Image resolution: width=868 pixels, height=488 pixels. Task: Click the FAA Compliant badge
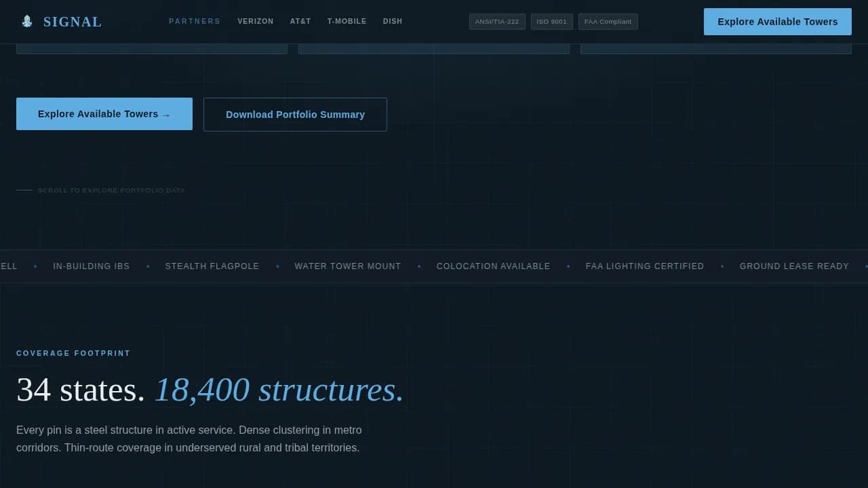coord(608,22)
